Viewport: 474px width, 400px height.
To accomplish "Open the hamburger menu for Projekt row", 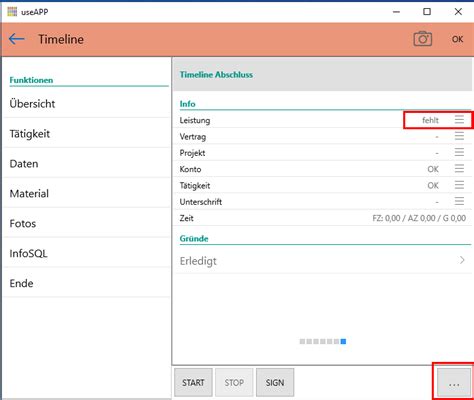I will point(459,152).
